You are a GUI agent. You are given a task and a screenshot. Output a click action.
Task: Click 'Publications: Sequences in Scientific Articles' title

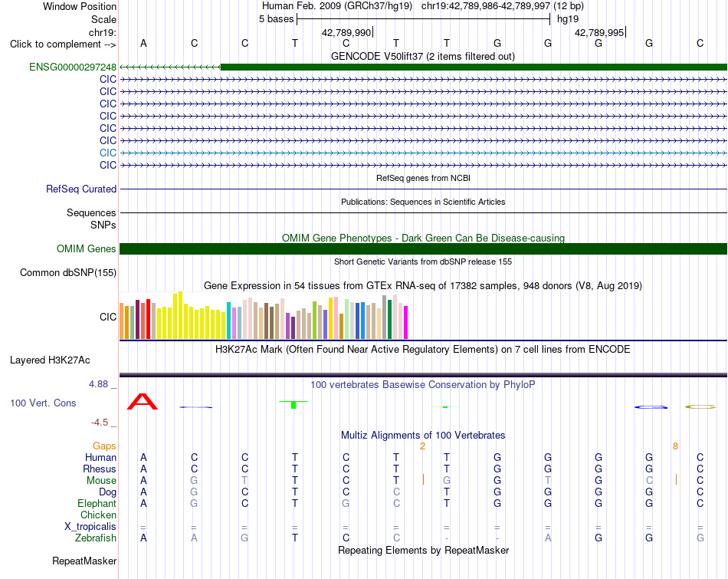click(423, 202)
